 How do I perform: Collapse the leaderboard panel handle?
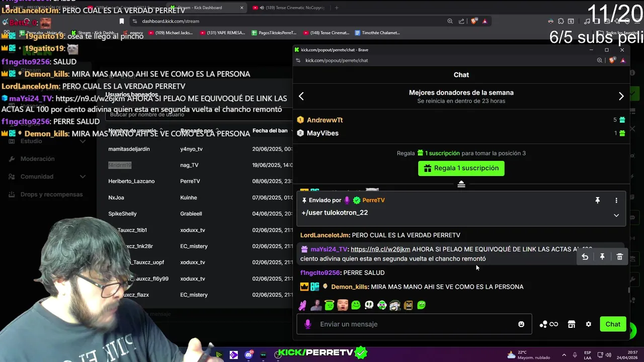(461, 184)
